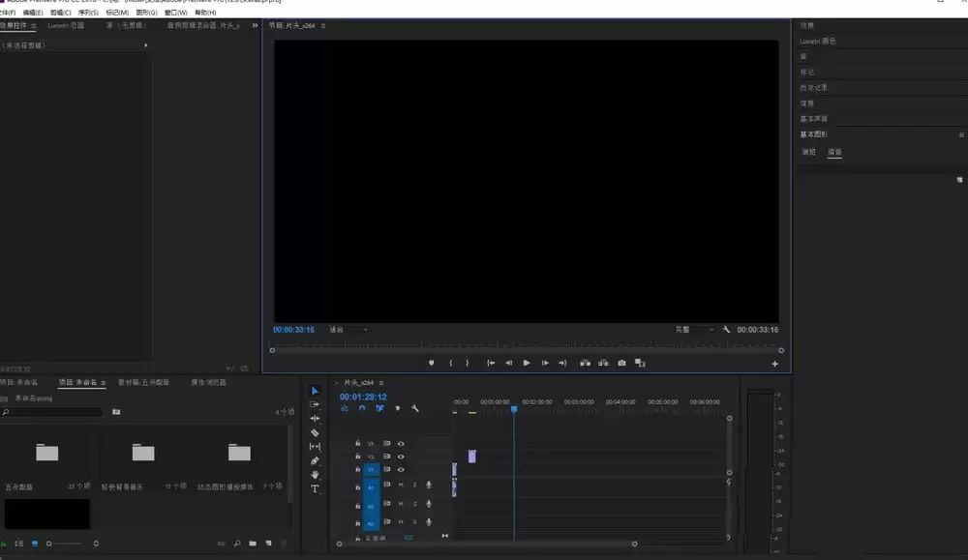Select the Razor tool in timeline toolbar
The image size is (968, 560).
(x=315, y=432)
